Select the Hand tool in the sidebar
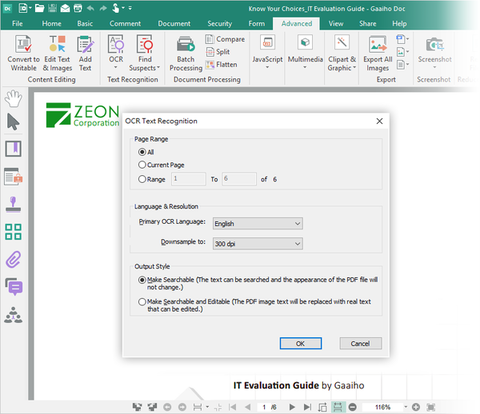Screen dimensions: 480x414 (x=13, y=98)
